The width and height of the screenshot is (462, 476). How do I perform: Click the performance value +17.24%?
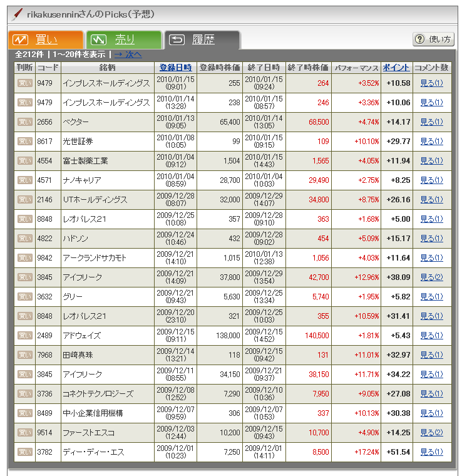point(367,452)
